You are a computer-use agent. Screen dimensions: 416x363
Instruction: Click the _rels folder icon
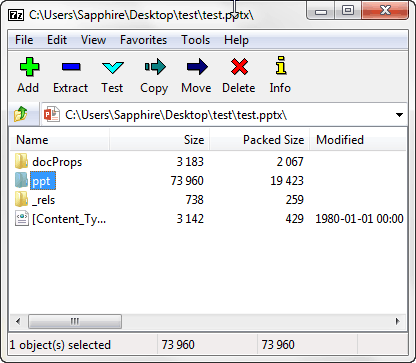coord(21,199)
